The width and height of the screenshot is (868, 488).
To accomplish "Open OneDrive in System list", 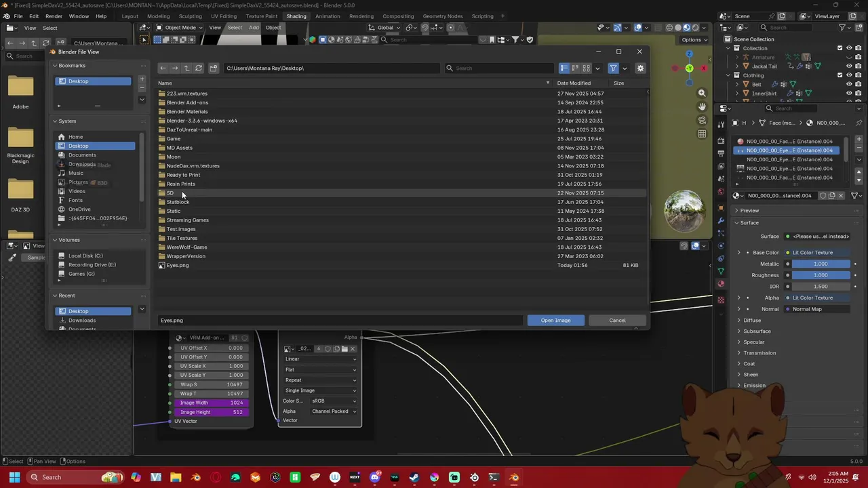I will pyautogui.click(x=79, y=209).
